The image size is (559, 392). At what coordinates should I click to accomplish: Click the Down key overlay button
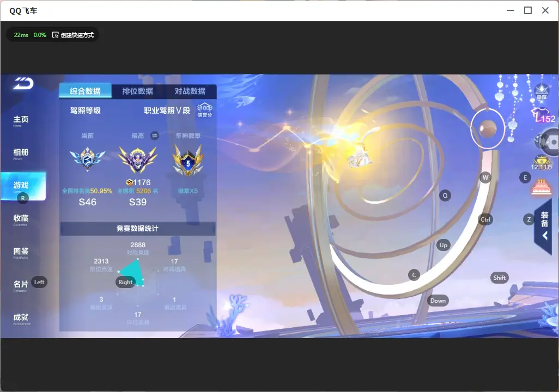click(x=438, y=301)
